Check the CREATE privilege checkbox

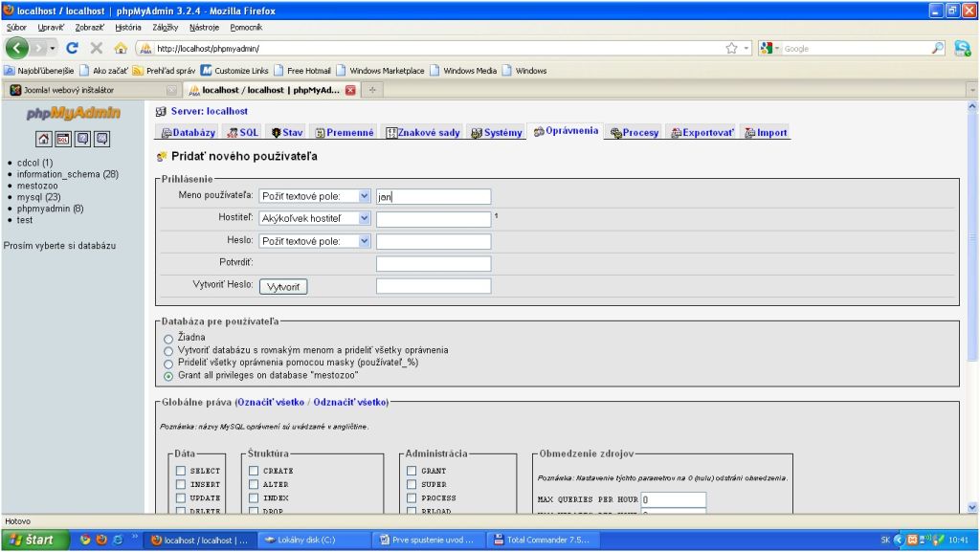coord(254,470)
